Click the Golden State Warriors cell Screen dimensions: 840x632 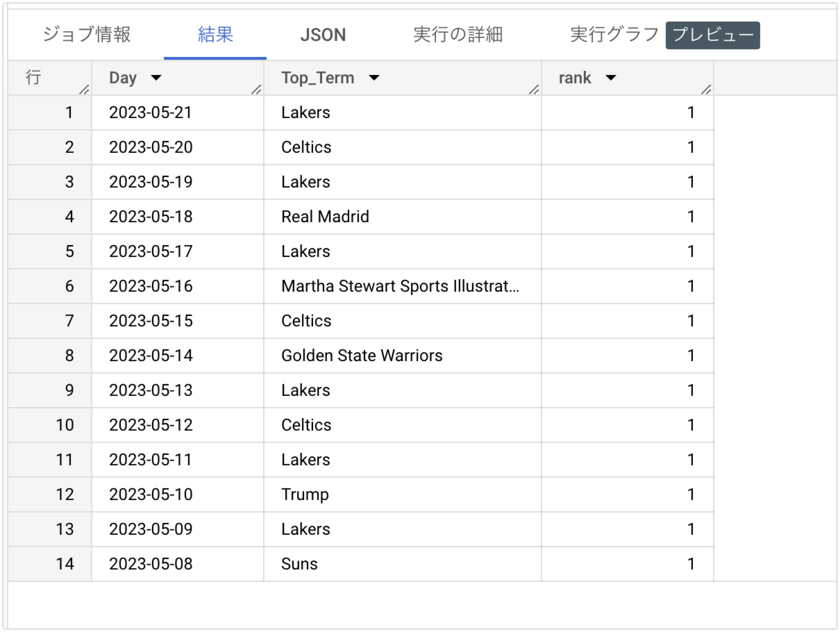403,356
